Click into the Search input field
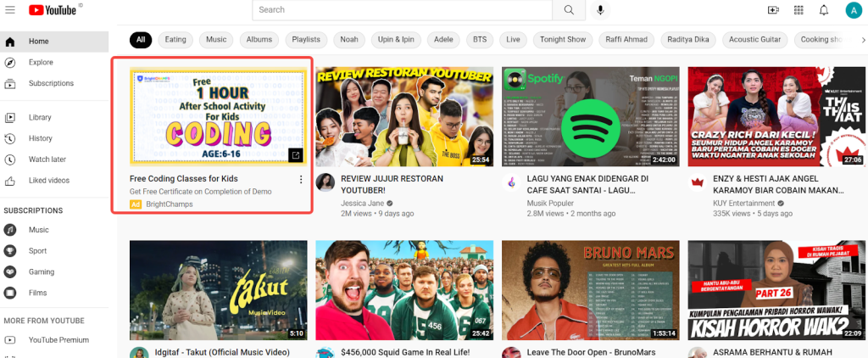The width and height of the screenshot is (868, 358). pos(403,10)
